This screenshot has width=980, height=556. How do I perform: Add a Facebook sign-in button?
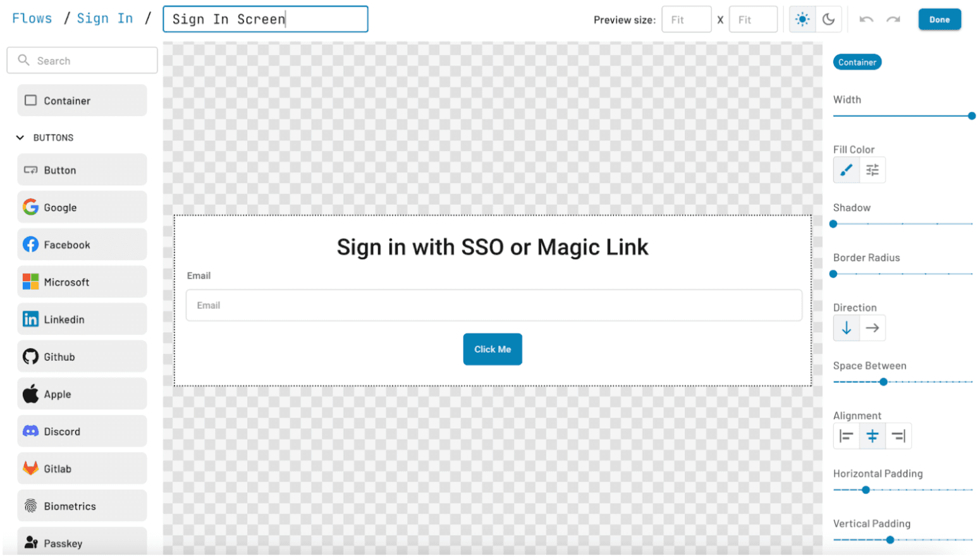click(82, 244)
